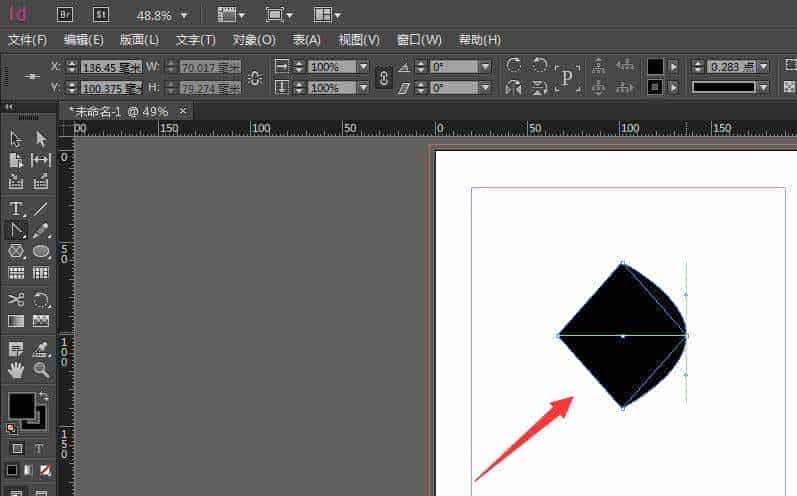Select the horizontal grid tool
The image size is (797, 496).
click(x=16, y=273)
